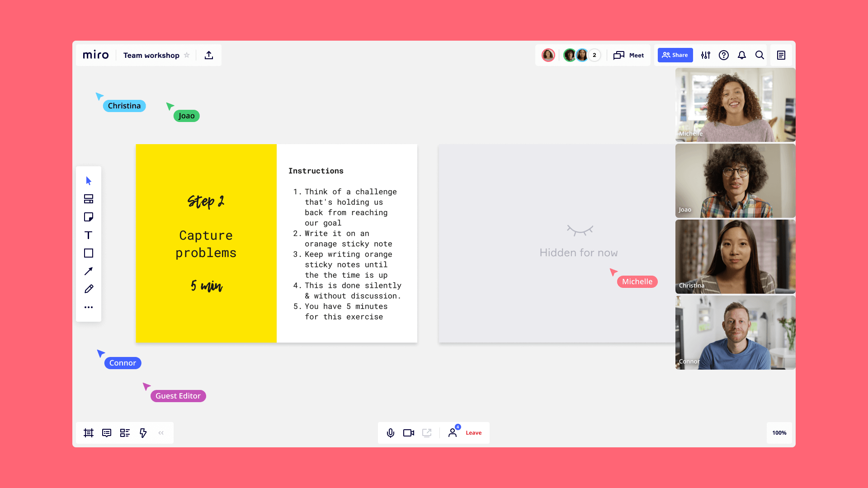Expand the timer/activity panel
The height and width of the screenshot is (488, 868).
click(x=161, y=432)
